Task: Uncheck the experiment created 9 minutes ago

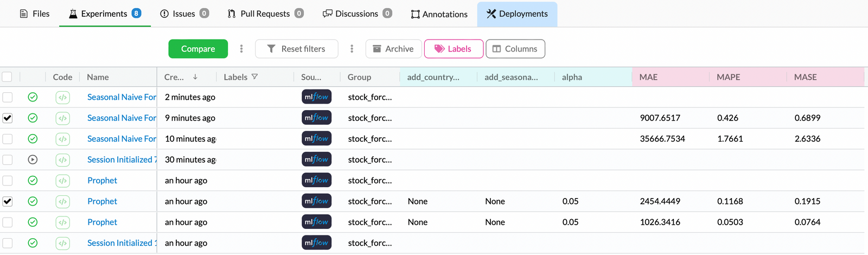Action: tap(8, 118)
